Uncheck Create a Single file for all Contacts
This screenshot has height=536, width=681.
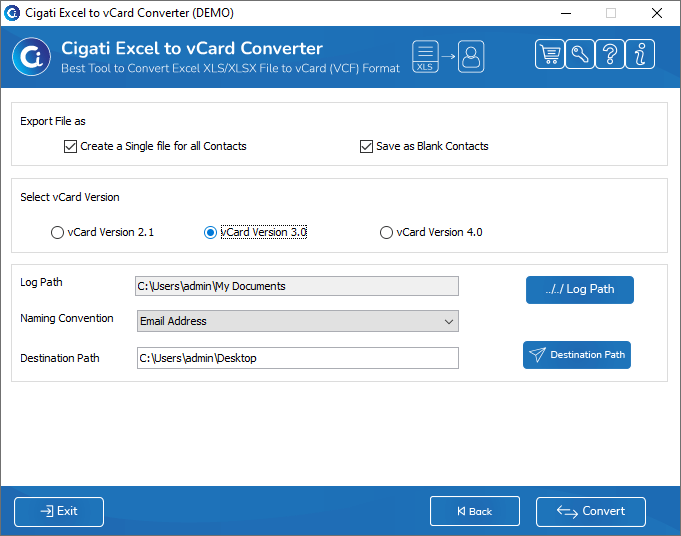point(70,146)
